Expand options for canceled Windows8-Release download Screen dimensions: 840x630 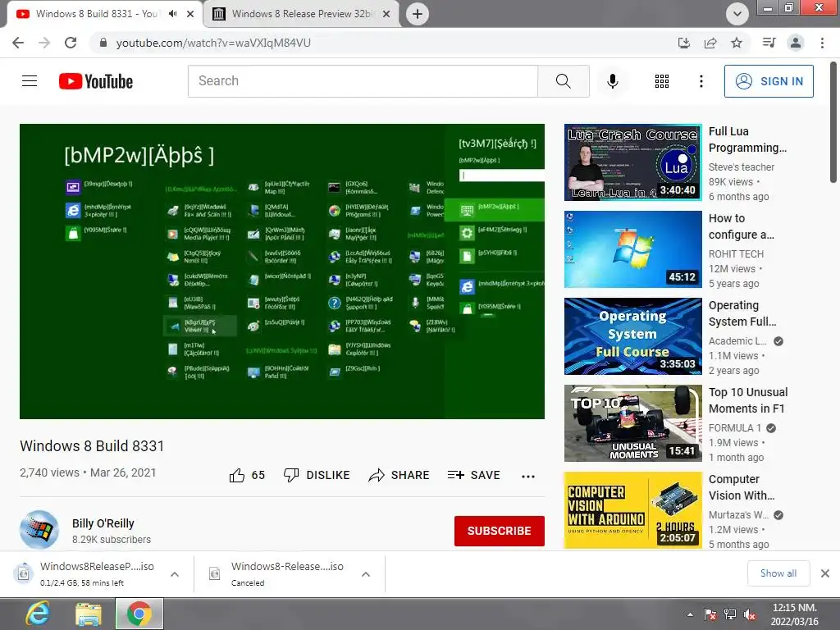366,574
